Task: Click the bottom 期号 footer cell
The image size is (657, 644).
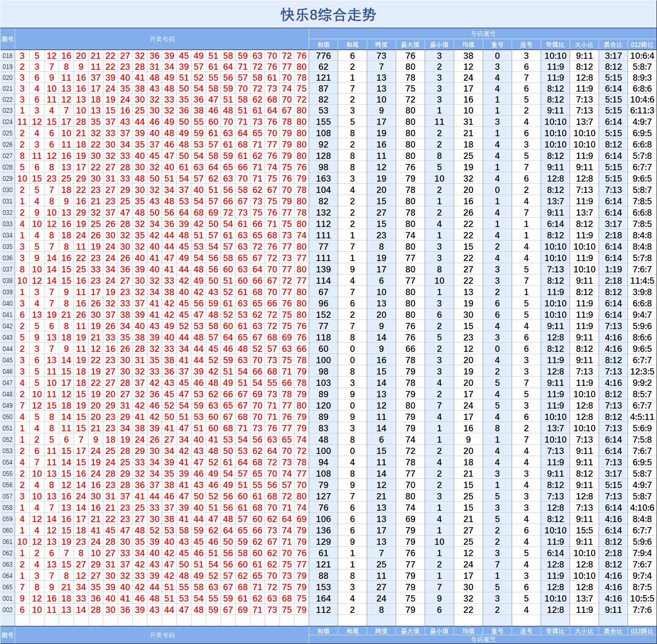Action: point(8,635)
